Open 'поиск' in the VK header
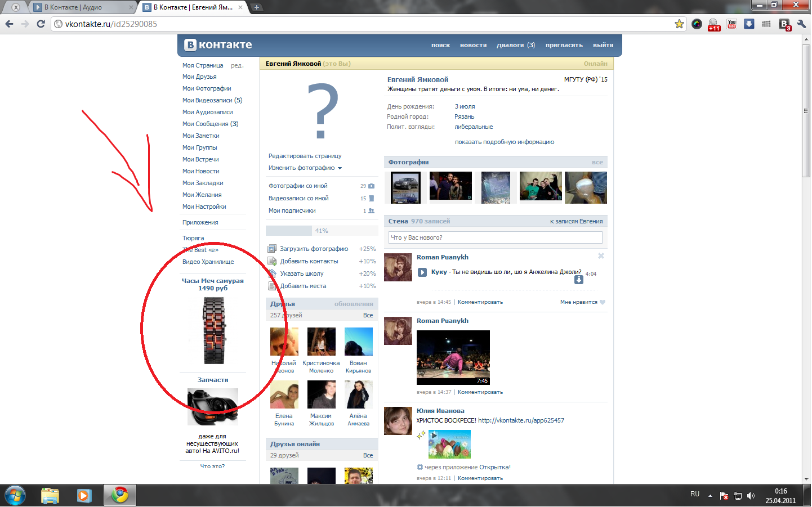Viewport: 812px width, 507px height. pyautogui.click(x=440, y=46)
